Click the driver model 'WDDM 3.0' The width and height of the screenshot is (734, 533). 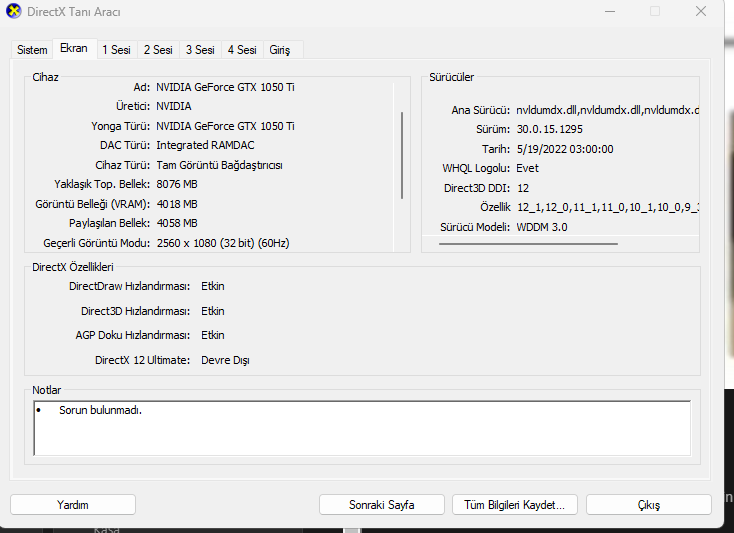coord(542,227)
